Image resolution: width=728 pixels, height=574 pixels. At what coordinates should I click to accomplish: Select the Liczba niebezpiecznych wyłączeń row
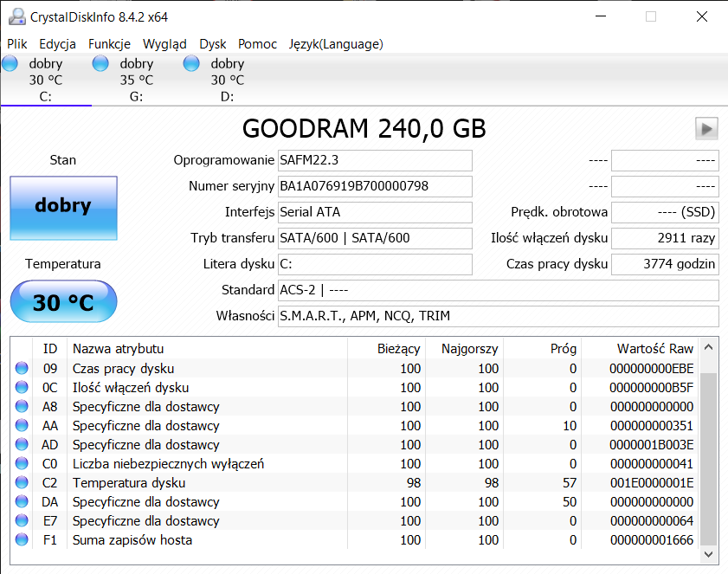[354, 463]
